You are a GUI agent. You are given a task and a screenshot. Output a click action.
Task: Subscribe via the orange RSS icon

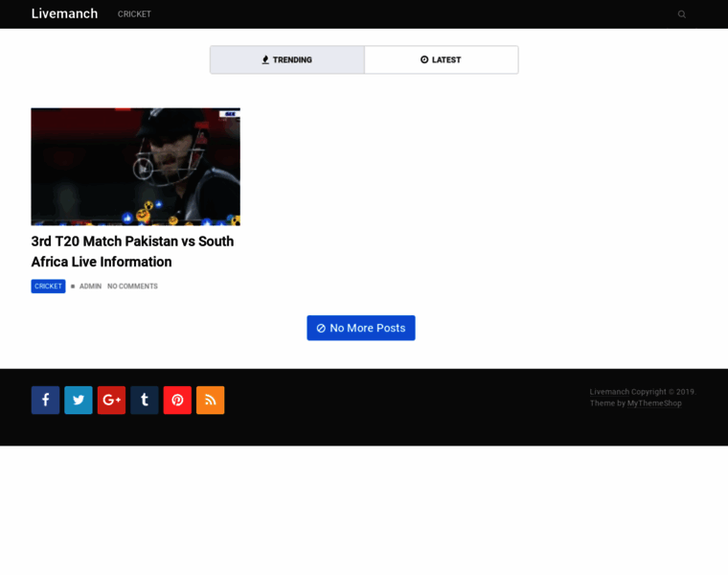(210, 400)
